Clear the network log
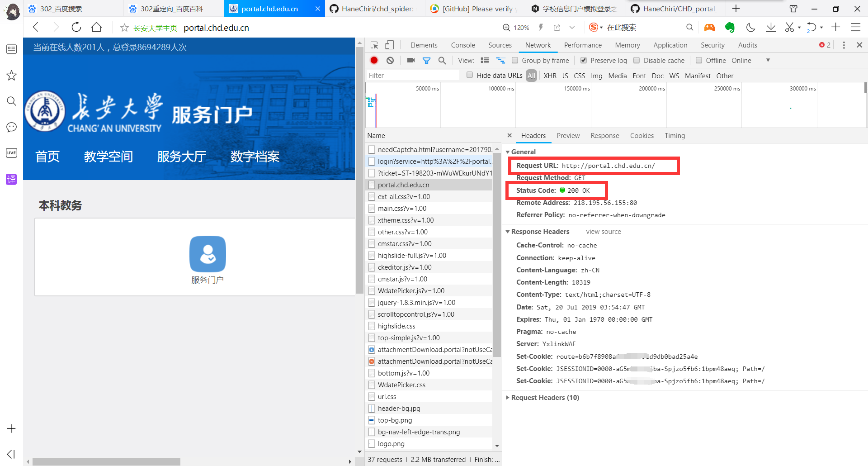Image resolution: width=868 pixels, height=466 pixels. click(390, 60)
